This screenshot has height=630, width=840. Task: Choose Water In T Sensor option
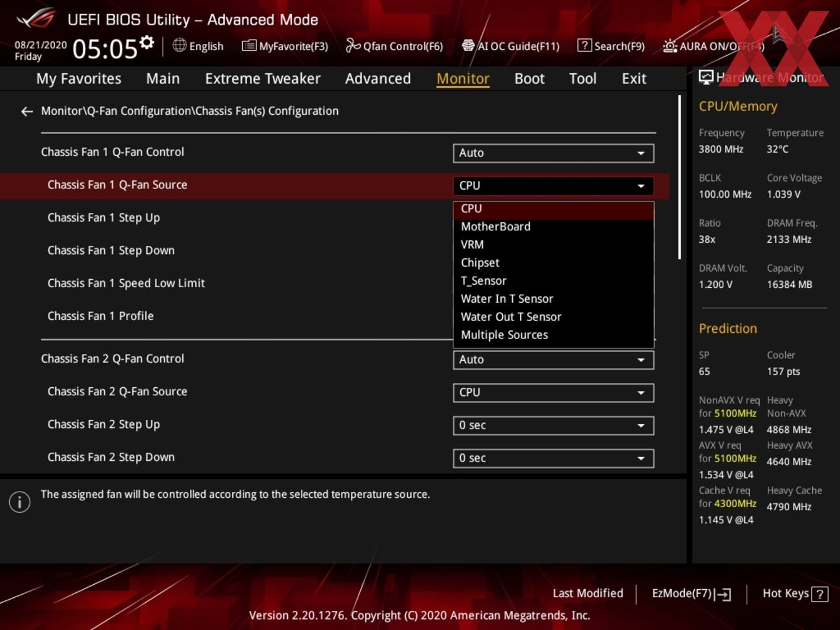pyautogui.click(x=553, y=299)
